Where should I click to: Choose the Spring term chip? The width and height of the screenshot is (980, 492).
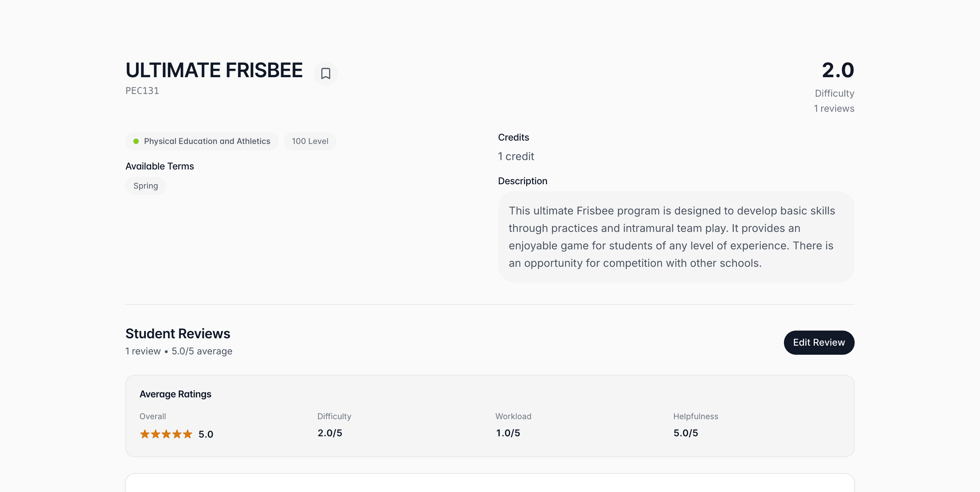145,186
